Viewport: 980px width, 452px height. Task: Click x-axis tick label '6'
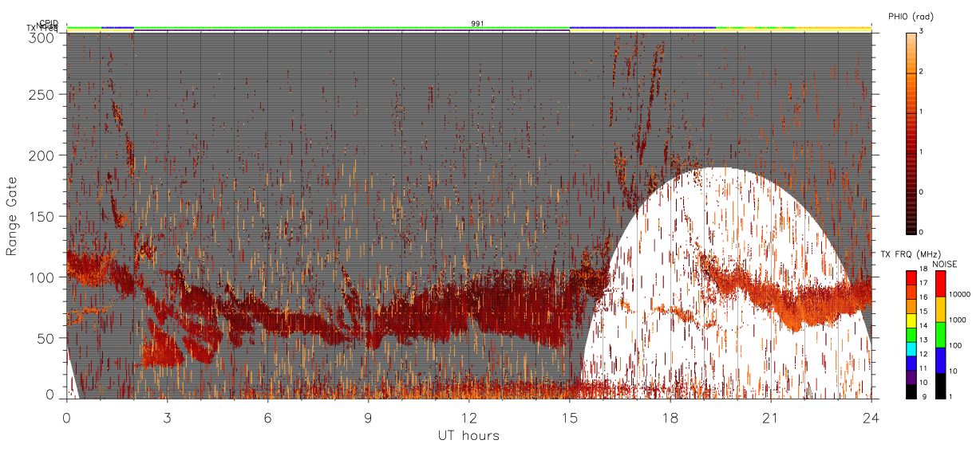tap(267, 417)
